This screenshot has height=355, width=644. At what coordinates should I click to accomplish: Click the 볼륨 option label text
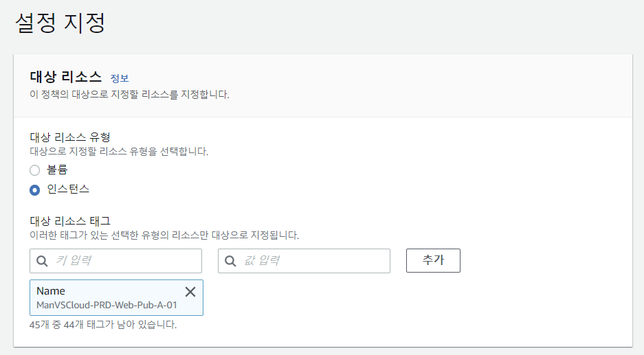(57, 170)
